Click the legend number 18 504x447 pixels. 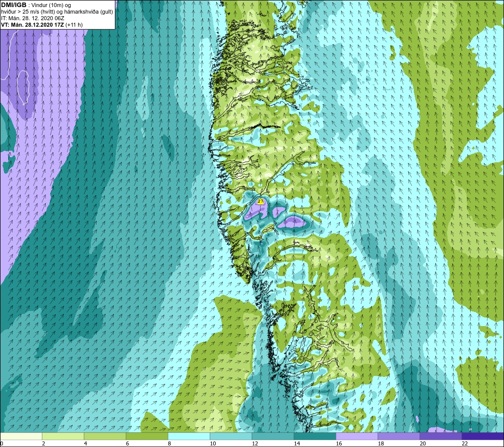point(381,443)
